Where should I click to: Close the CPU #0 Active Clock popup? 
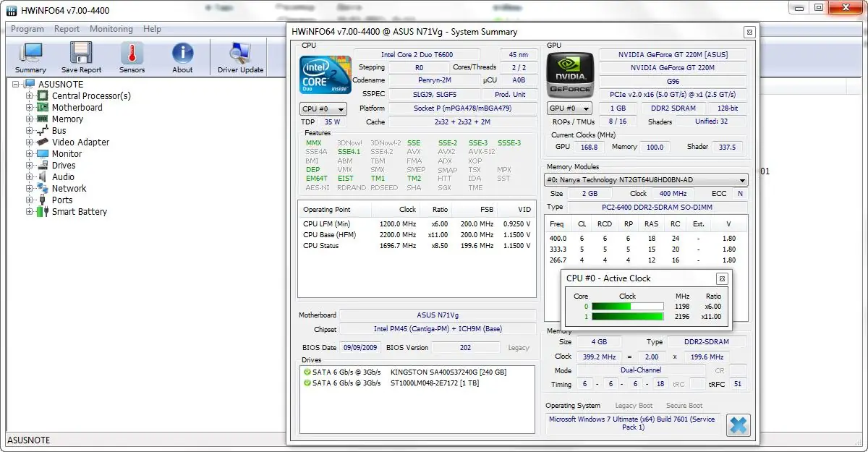(722, 278)
